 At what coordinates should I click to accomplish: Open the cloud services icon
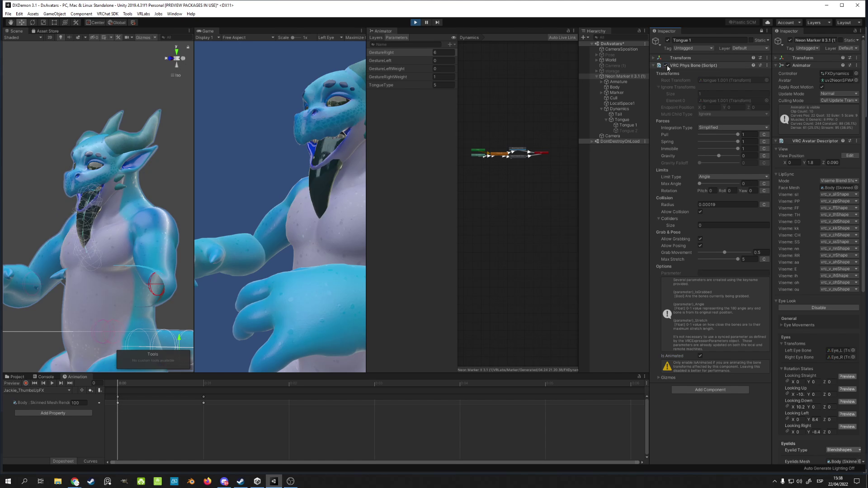(767, 22)
